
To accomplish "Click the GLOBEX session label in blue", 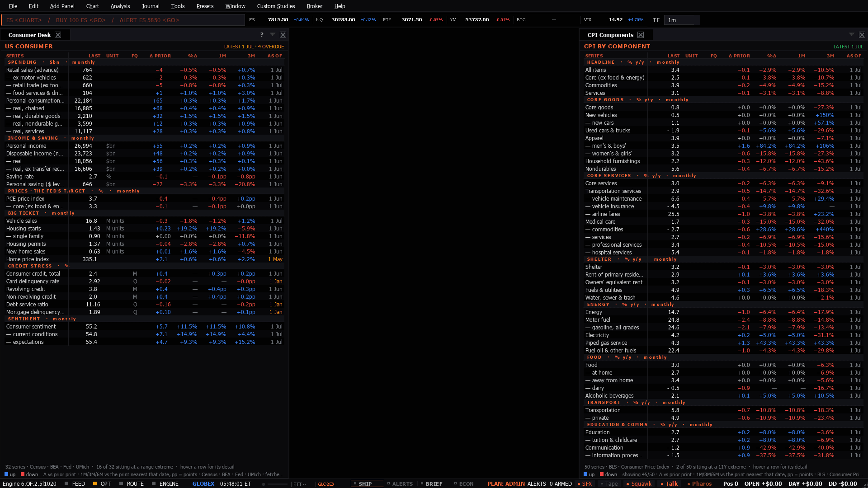I will point(203,483).
